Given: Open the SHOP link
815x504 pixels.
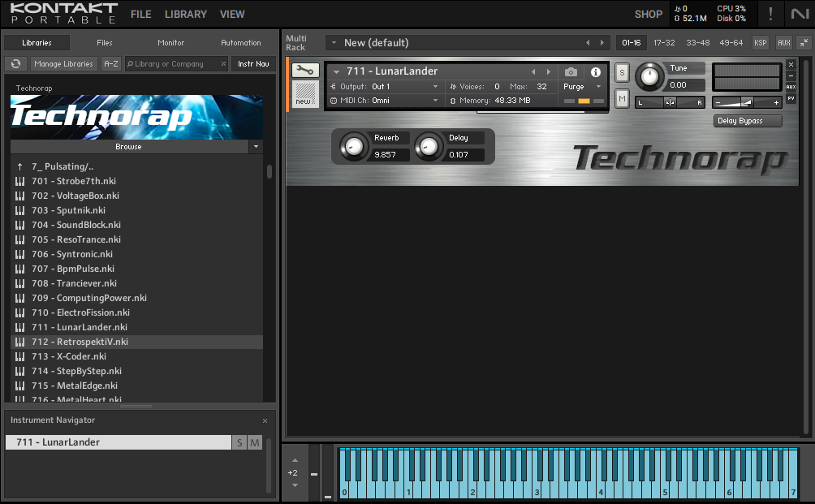Looking at the screenshot, I should (648, 14).
